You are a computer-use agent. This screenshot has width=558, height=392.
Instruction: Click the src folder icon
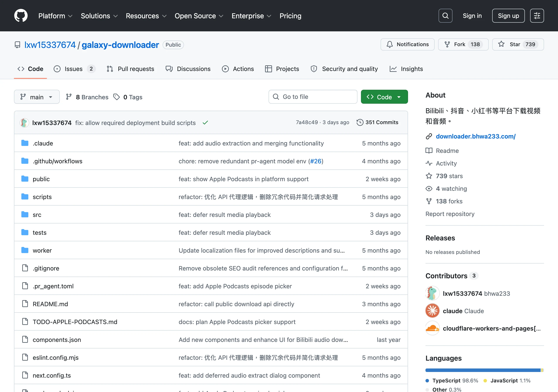coord(25,215)
